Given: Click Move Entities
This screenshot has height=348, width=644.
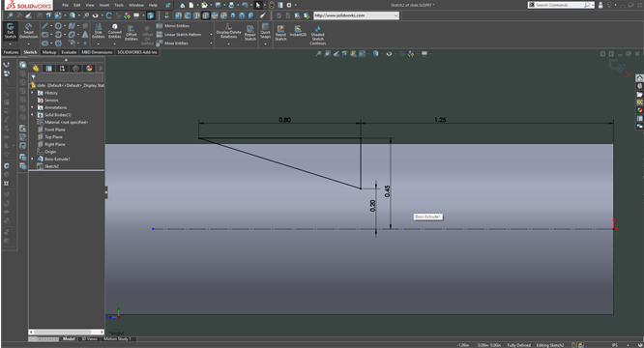Looking at the screenshot, I should pyautogui.click(x=172, y=43).
